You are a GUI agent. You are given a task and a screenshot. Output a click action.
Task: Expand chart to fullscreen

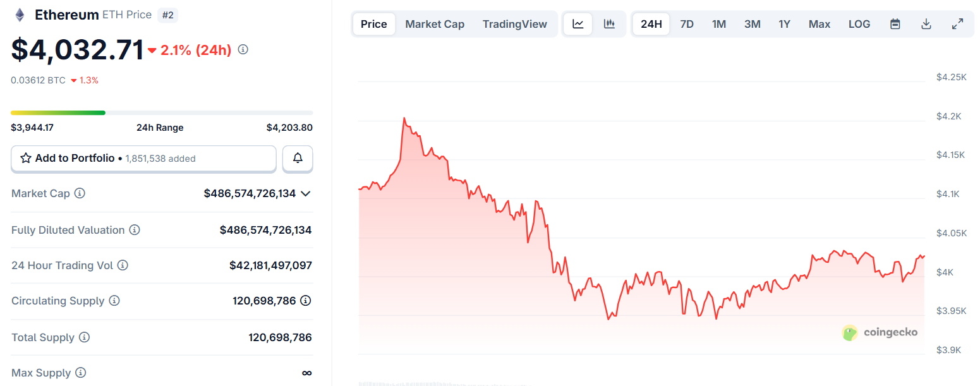tap(958, 23)
